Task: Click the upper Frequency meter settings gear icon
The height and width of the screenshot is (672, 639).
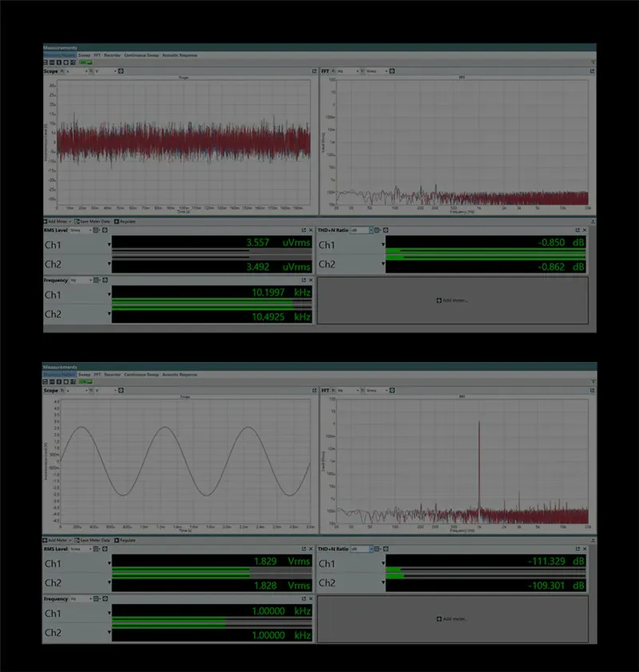Action: 105,280
